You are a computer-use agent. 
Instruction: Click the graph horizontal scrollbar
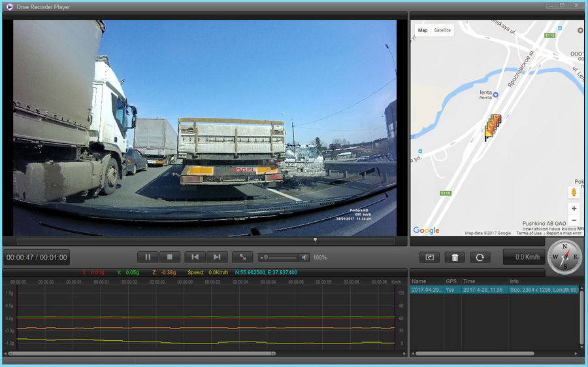pos(142,353)
